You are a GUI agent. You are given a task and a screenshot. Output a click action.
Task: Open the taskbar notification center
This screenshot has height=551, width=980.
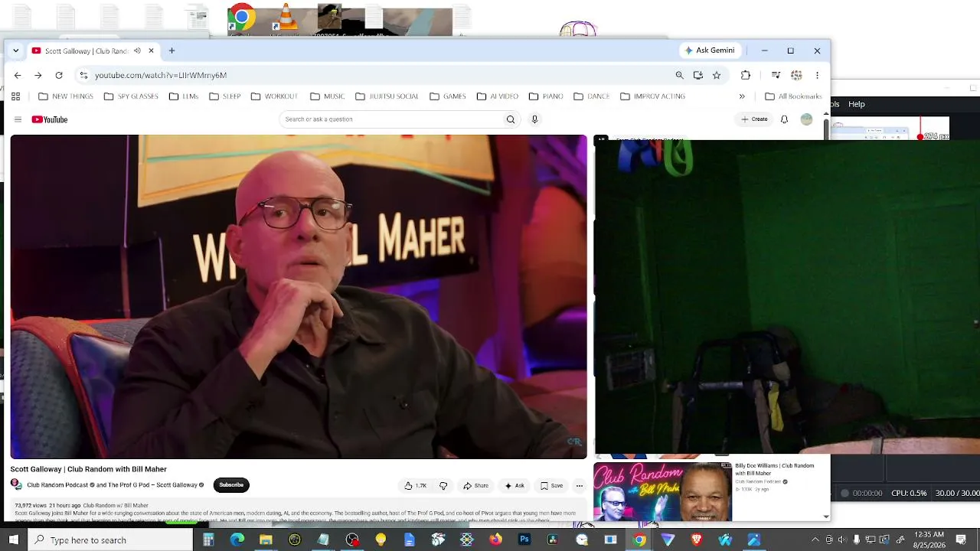961,540
